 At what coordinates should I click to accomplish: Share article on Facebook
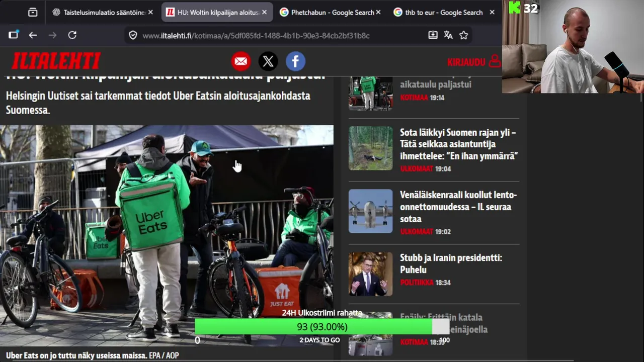(x=296, y=61)
